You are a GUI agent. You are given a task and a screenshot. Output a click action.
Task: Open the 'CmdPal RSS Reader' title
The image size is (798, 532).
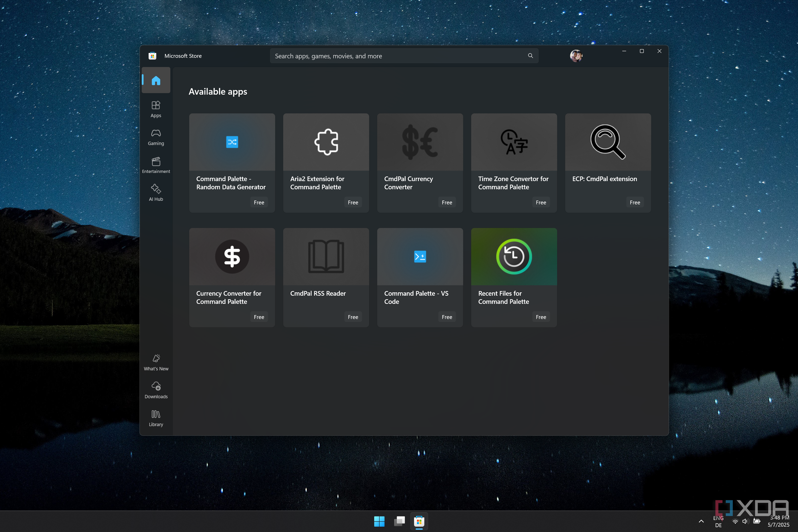point(318,293)
